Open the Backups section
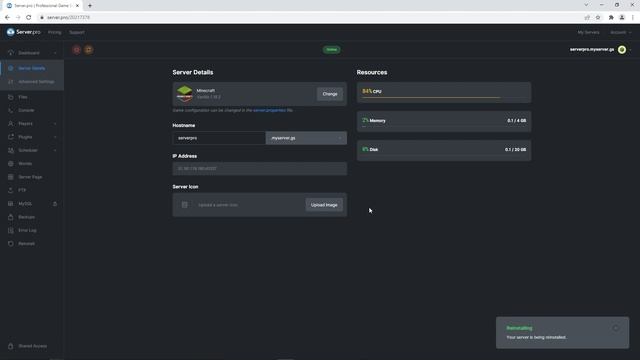 [27, 217]
